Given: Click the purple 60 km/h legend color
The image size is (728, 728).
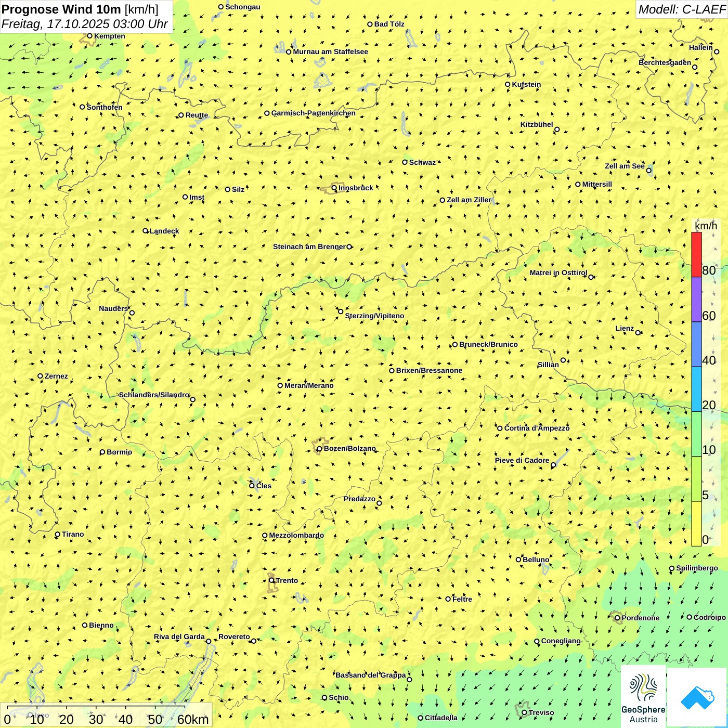Looking at the screenshot, I should point(696,300).
